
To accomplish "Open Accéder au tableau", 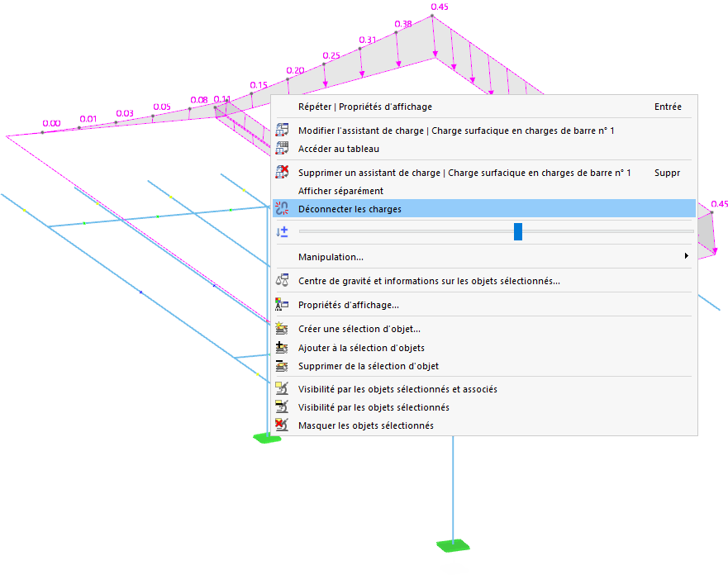I will 484,149.
